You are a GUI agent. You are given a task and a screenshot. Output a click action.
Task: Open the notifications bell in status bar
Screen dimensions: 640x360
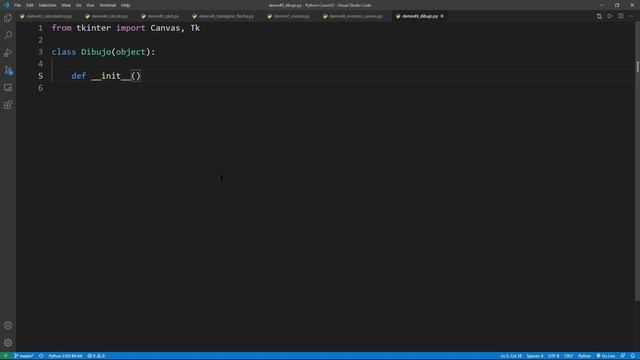point(633,356)
